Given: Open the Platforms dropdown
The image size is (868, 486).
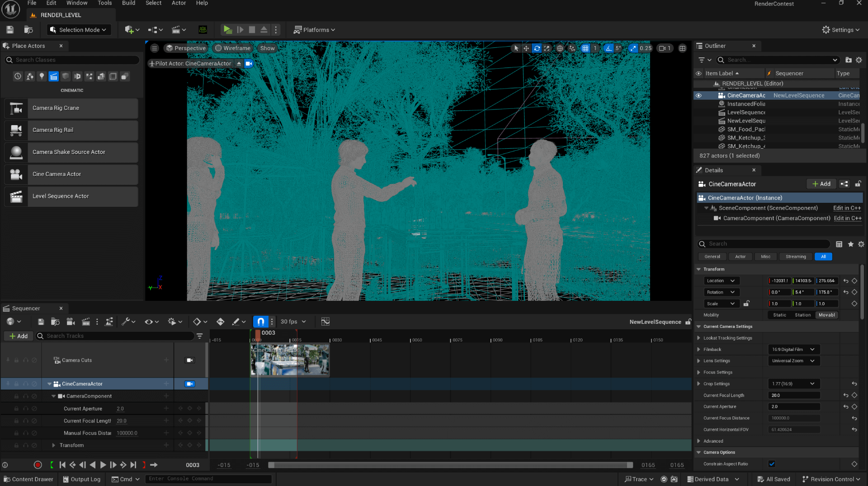Looking at the screenshot, I should click(314, 30).
